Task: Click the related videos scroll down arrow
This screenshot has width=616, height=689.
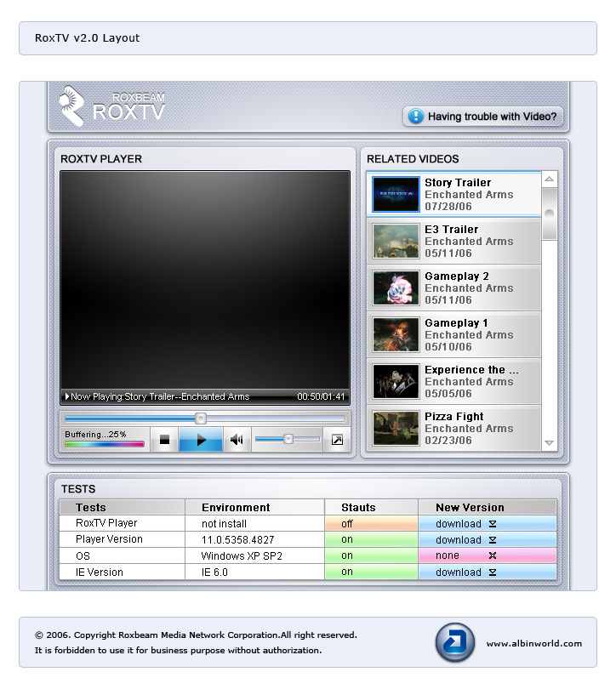Action: 550,443
